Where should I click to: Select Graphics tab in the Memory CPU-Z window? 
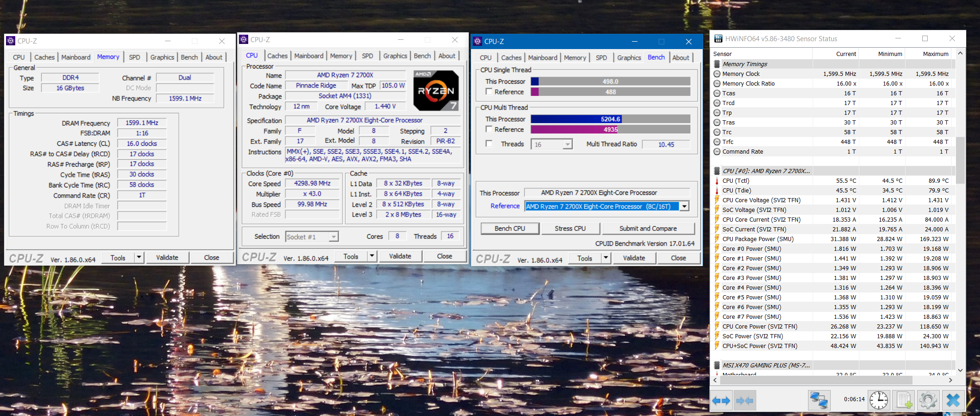click(162, 57)
